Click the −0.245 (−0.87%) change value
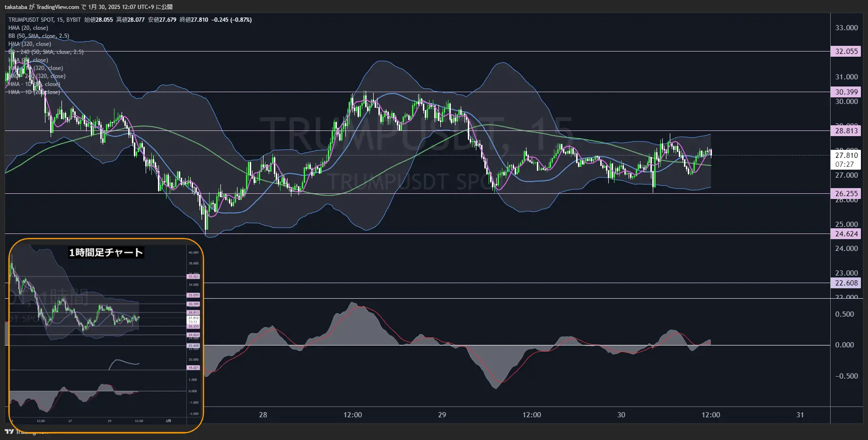This screenshot has width=868, height=440. pyautogui.click(x=231, y=20)
